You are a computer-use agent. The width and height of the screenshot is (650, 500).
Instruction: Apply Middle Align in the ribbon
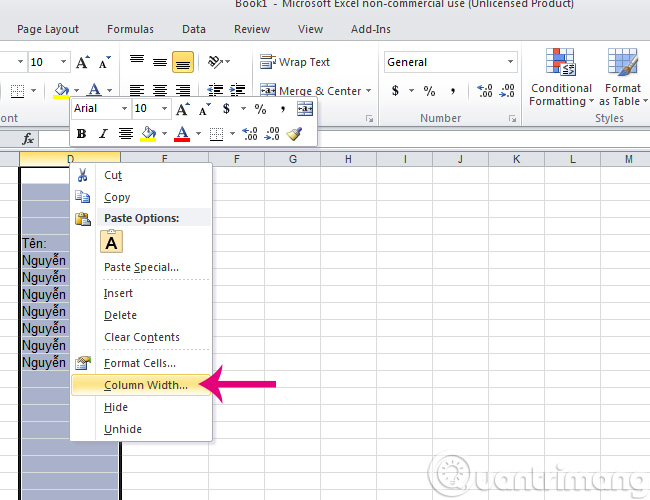[x=160, y=62]
